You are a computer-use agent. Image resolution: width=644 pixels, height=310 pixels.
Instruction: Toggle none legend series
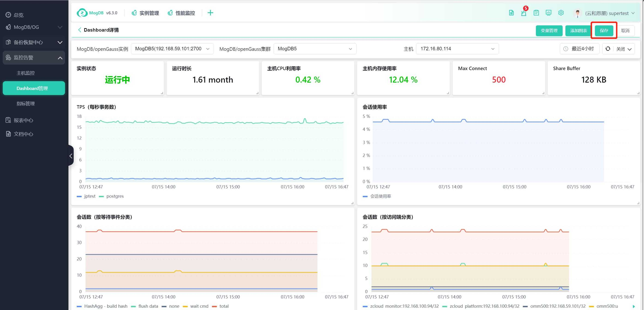click(171, 306)
